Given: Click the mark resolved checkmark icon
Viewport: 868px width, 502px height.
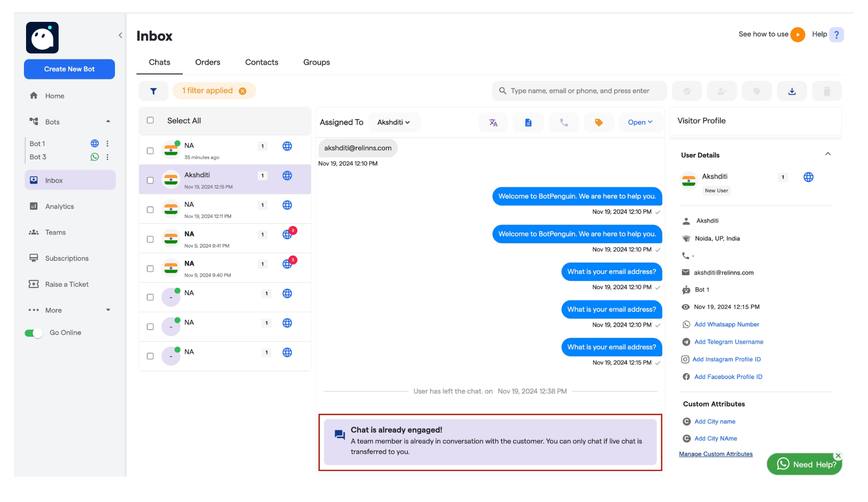Looking at the screenshot, I should point(687,91).
